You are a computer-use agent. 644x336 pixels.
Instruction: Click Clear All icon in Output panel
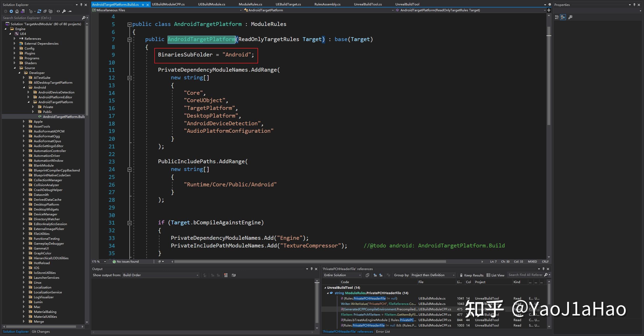[x=226, y=275]
